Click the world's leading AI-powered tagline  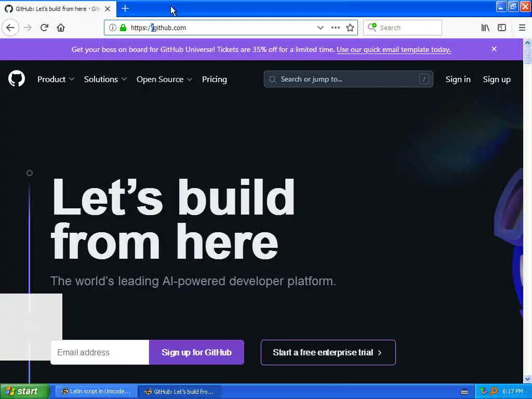(193, 281)
